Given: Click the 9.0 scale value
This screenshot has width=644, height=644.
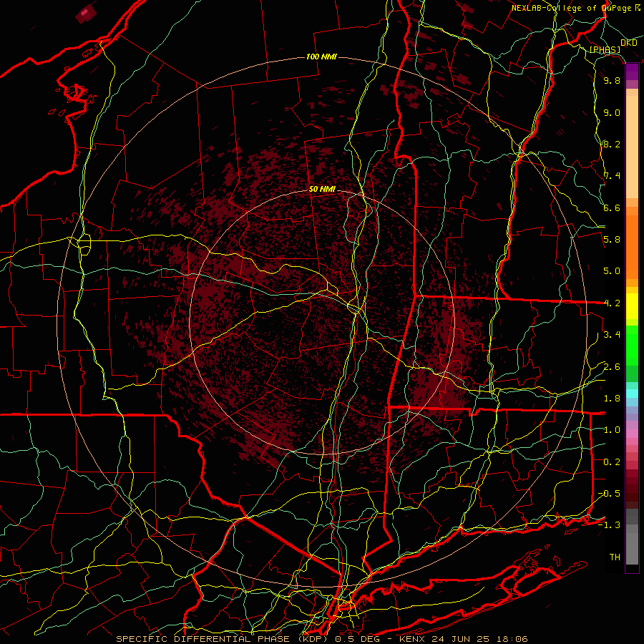Looking at the screenshot, I should 612,112.
